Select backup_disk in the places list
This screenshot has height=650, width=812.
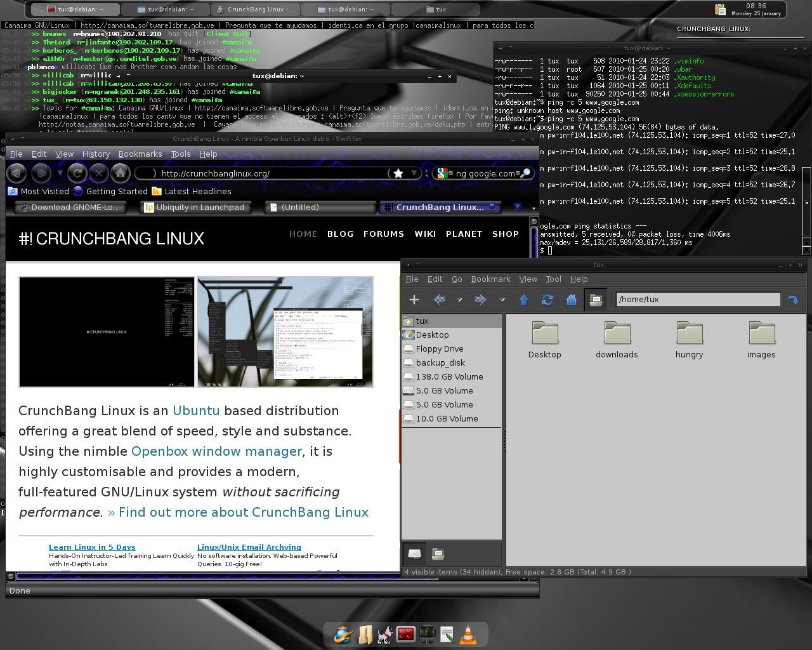coord(452,362)
